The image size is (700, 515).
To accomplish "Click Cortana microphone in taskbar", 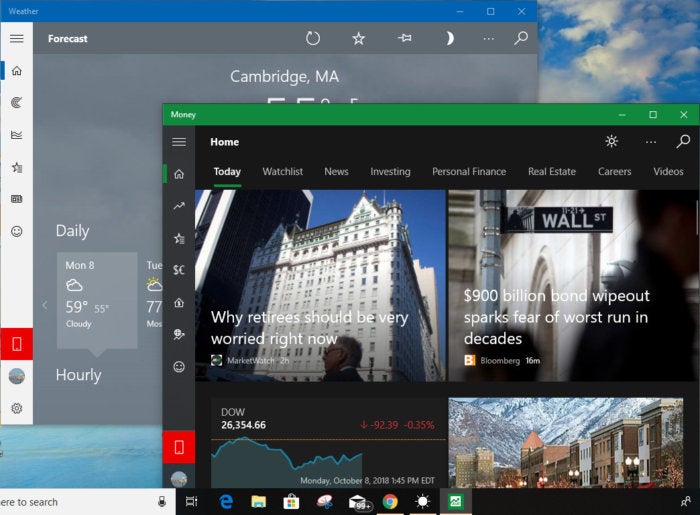I will click(x=162, y=502).
